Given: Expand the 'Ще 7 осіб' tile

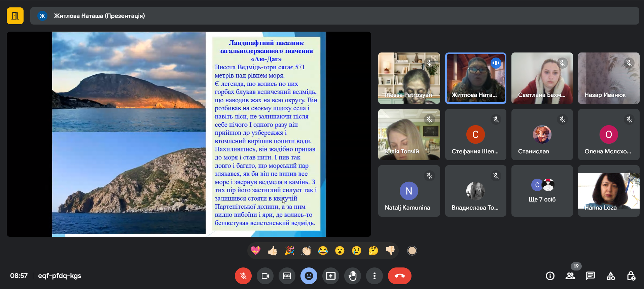Looking at the screenshot, I should pyautogui.click(x=542, y=191).
